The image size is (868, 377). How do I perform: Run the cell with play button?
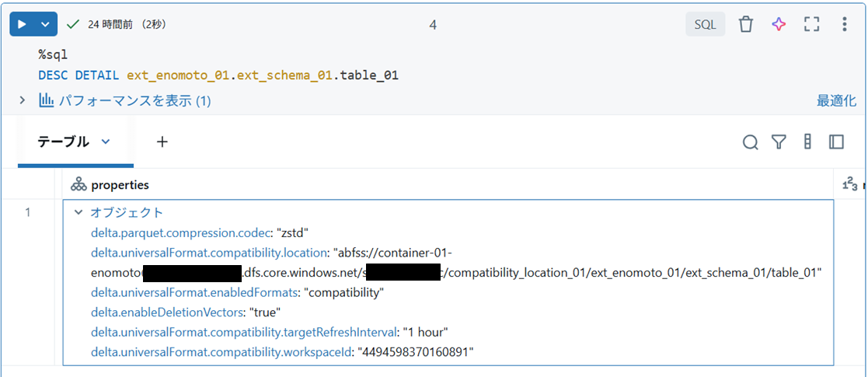point(22,24)
